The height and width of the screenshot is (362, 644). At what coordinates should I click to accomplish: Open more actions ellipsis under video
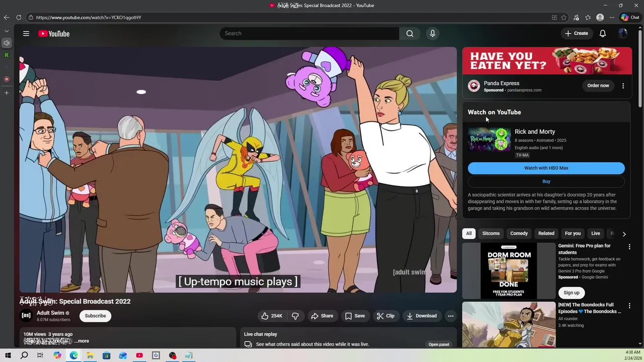tap(451, 316)
